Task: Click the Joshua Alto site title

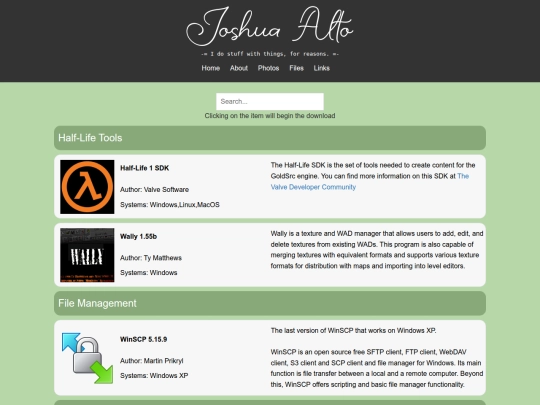Action: [x=270, y=26]
